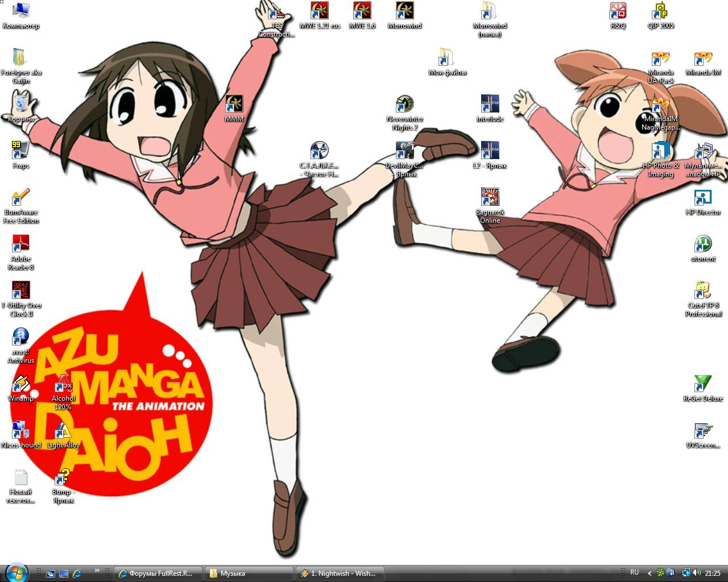Launch the S.T.A.L.K.E.R. game shortcut
The height and width of the screenshot is (582, 728).
[x=319, y=159]
